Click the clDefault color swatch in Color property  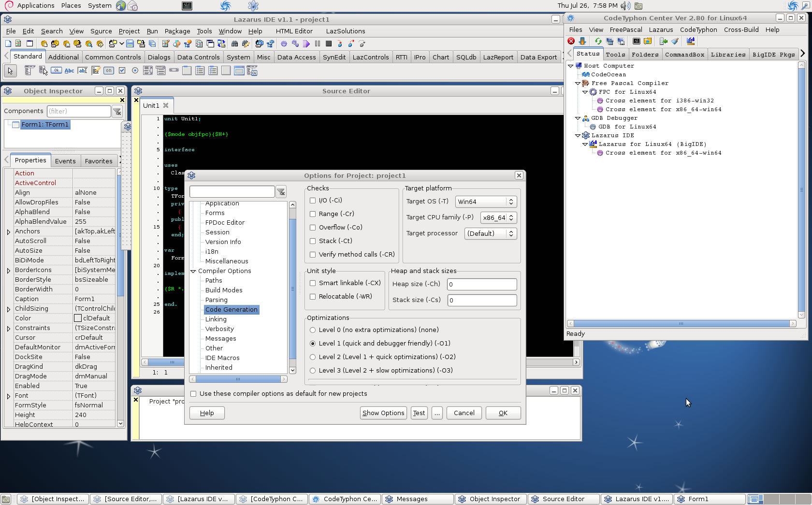(x=78, y=318)
